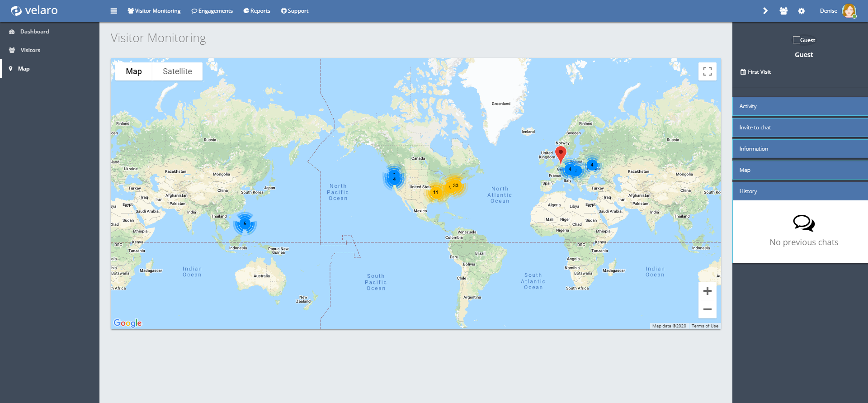Click the Brazil label on map
The width and height of the screenshot is (868, 403).
click(x=480, y=253)
